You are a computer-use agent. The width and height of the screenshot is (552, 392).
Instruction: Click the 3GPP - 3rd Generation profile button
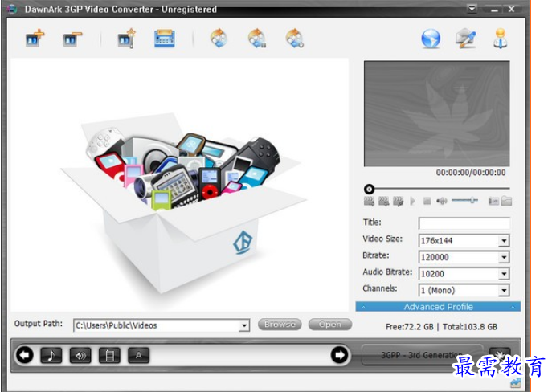click(422, 355)
